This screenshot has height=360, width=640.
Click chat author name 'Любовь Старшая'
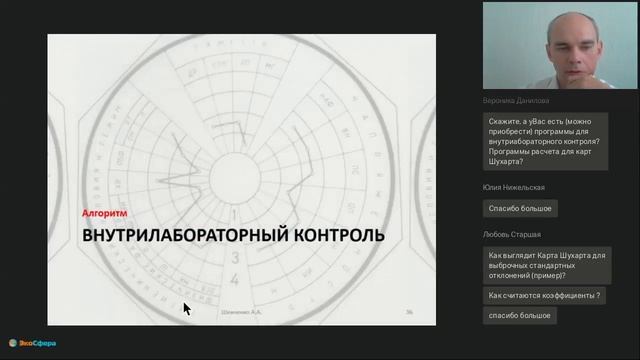tap(512, 235)
